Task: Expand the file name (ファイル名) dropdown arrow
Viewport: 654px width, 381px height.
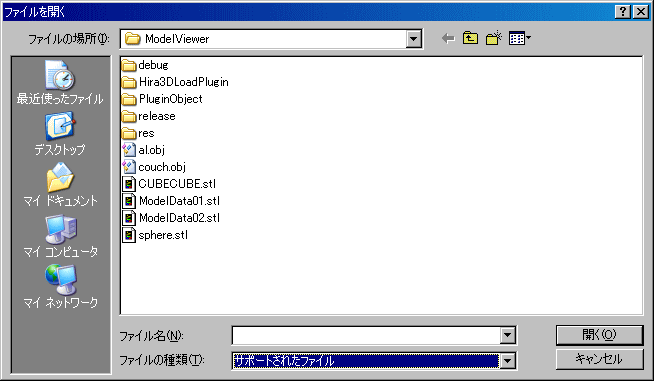Action: [508, 335]
